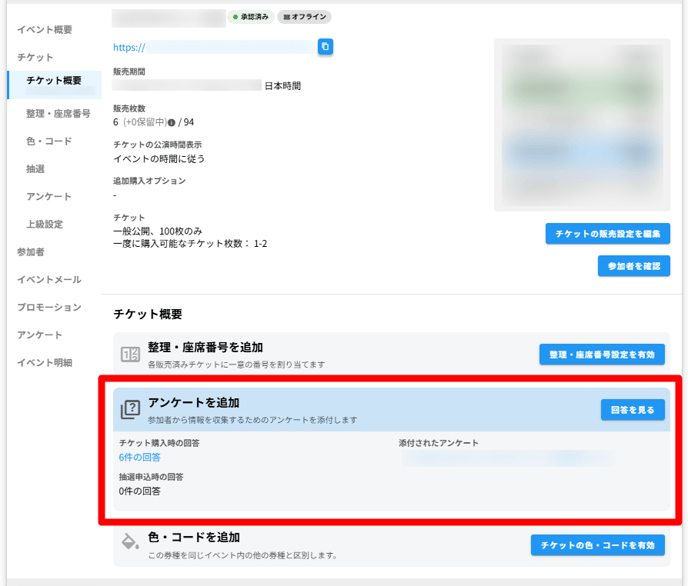Viewport: 688px width, 586px height.
Task: Open 上級設定 in the sidebar
Action: click(44, 224)
